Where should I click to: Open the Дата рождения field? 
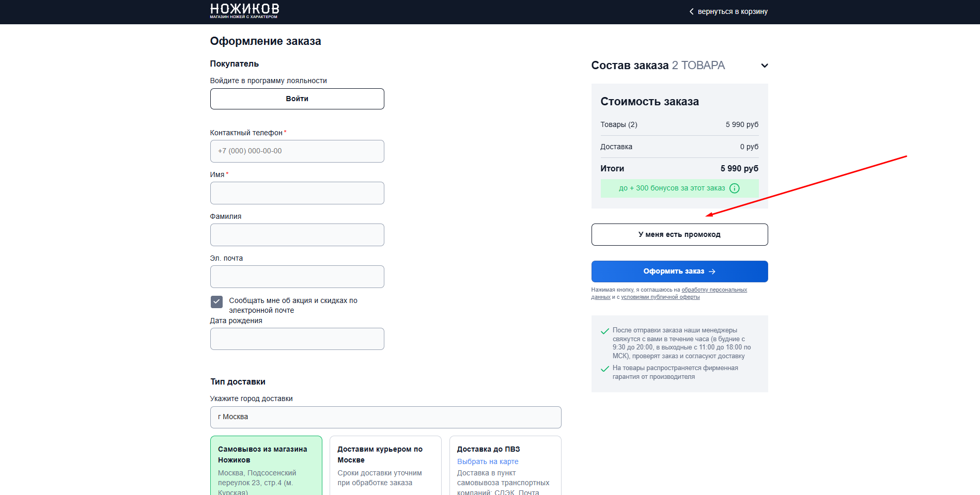(x=297, y=339)
